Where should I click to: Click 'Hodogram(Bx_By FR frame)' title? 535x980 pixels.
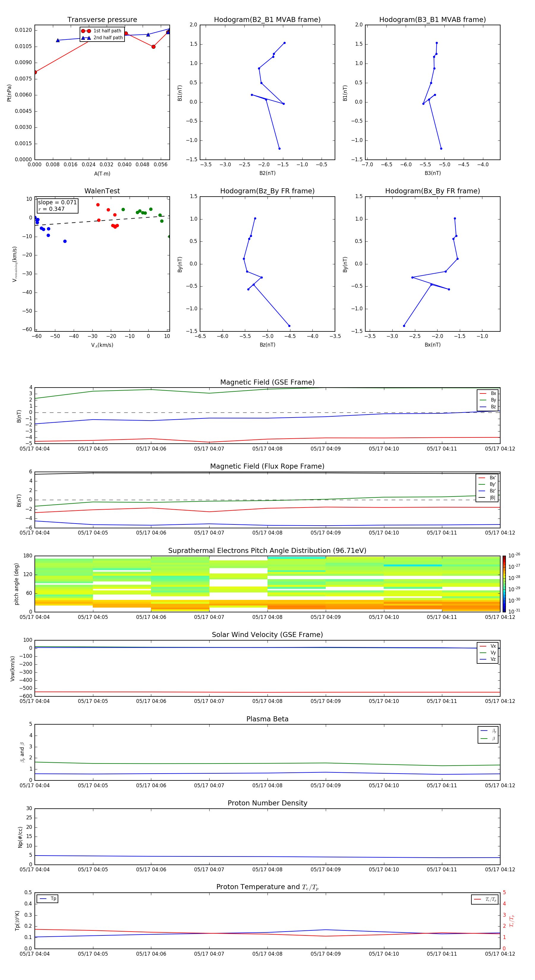click(x=432, y=191)
